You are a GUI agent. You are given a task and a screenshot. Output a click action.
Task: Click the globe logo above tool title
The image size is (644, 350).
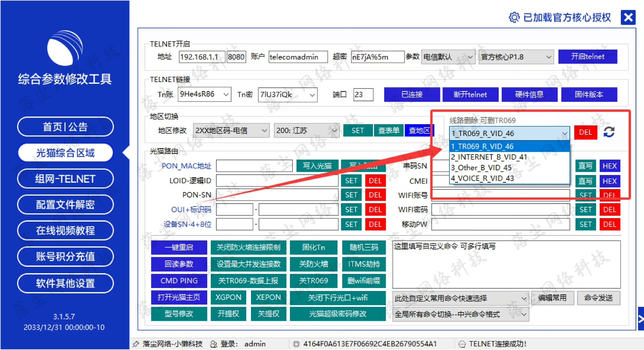(65, 48)
